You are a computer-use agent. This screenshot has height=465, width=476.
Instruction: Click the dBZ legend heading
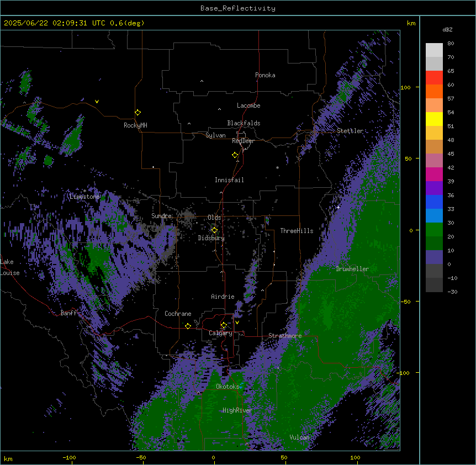447,30
